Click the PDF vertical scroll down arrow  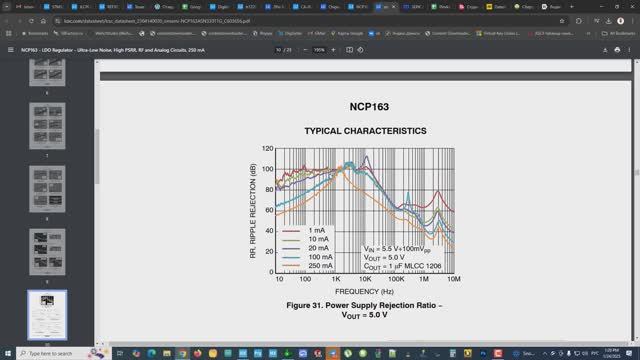[x=636, y=339]
